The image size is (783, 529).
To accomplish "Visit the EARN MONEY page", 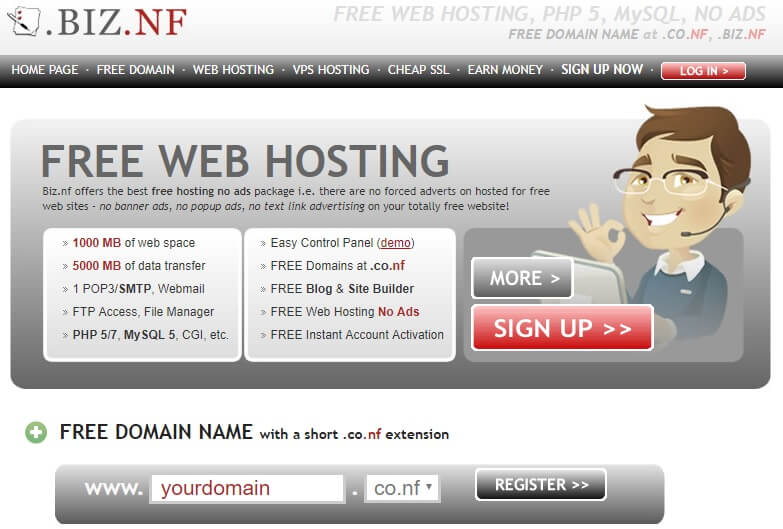I will [505, 70].
